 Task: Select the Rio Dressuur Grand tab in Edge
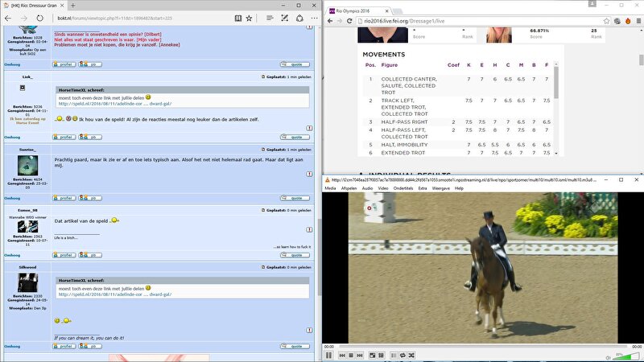click(x=34, y=6)
